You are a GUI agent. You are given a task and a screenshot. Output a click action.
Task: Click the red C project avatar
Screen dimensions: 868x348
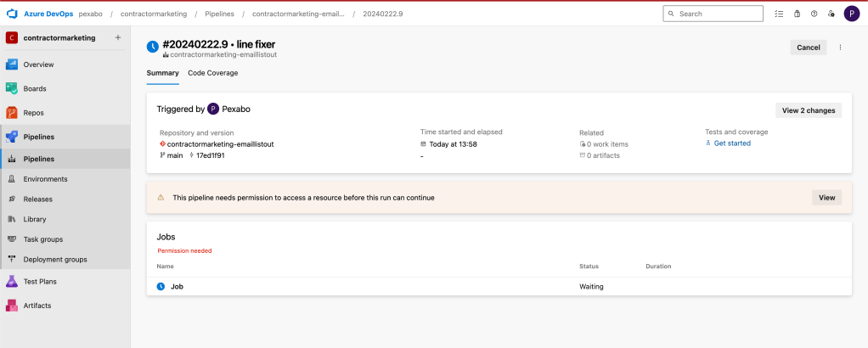click(12, 37)
